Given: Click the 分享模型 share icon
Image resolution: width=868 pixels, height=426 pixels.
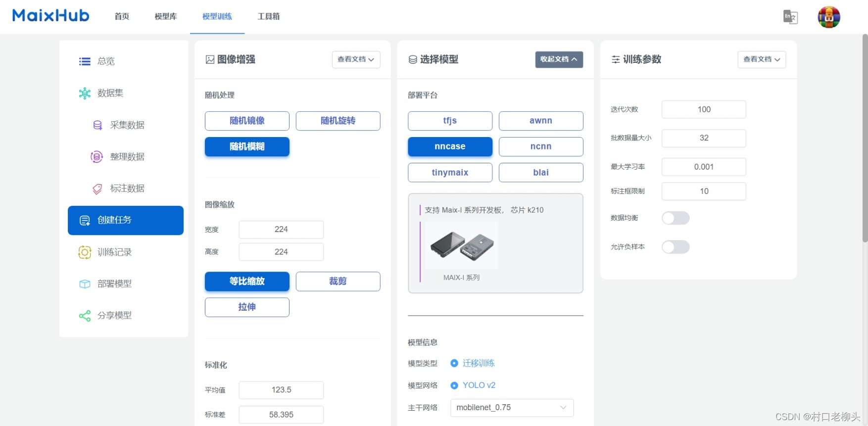Looking at the screenshot, I should tap(85, 316).
